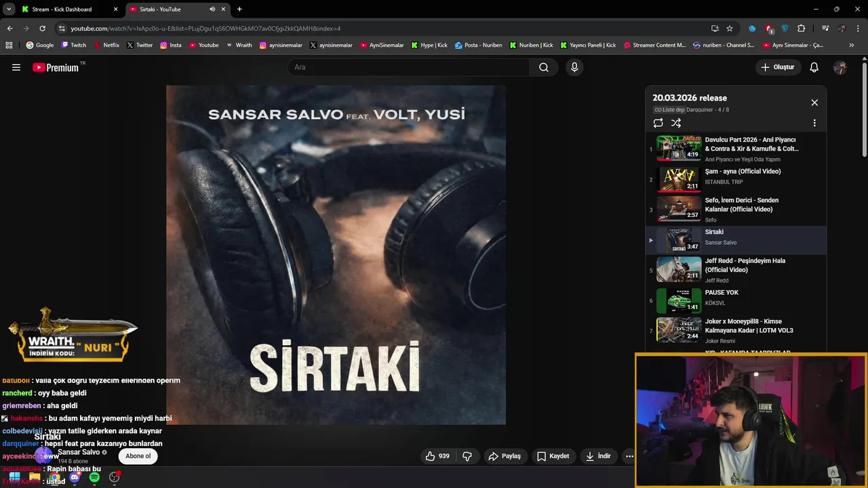Open the Insta bookmark
Viewport: 868px width, 488px height.
coord(171,45)
